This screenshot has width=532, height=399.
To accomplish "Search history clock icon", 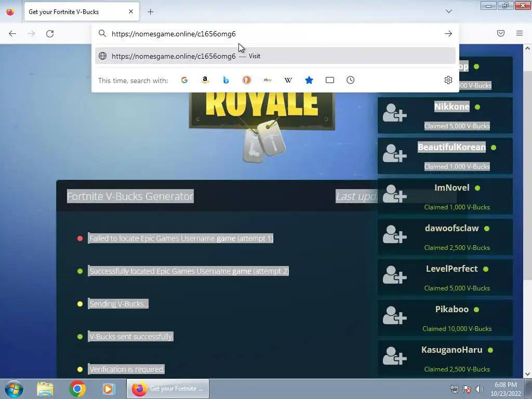I will point(351,80).
